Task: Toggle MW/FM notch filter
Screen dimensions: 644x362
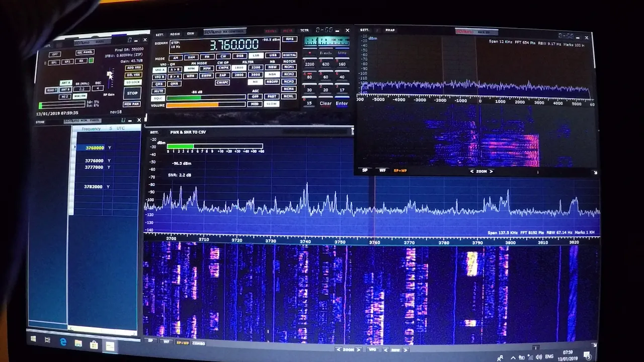Action: point(80,96)
